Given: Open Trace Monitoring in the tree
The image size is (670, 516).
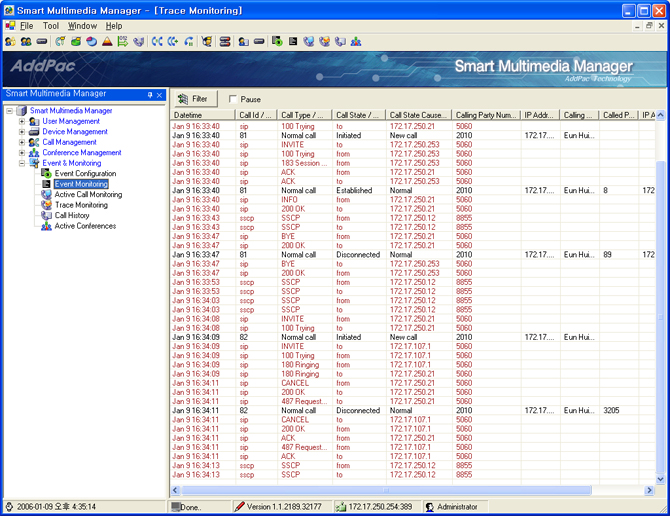Looking at the screenshot, I should point(80,205).
